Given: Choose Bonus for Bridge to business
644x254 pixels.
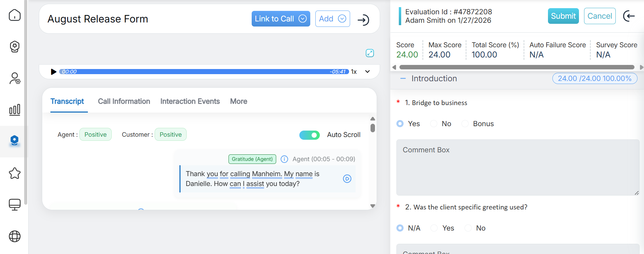Looking at the screenshot, I should click(465, 124).
